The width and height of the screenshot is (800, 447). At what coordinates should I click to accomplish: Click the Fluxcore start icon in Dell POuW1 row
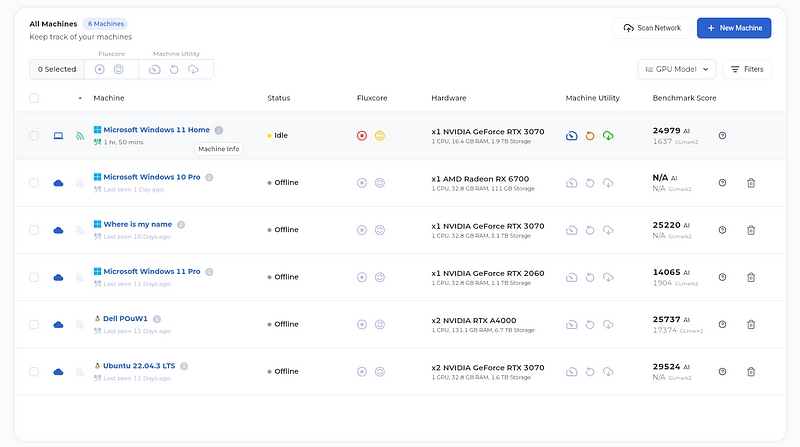pyautogui.click(x=362, y=325)
